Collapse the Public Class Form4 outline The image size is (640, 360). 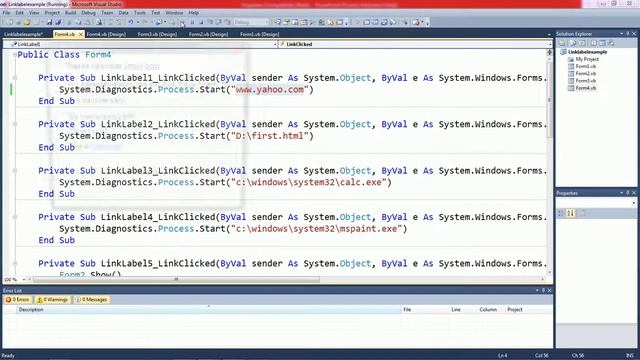15,54
